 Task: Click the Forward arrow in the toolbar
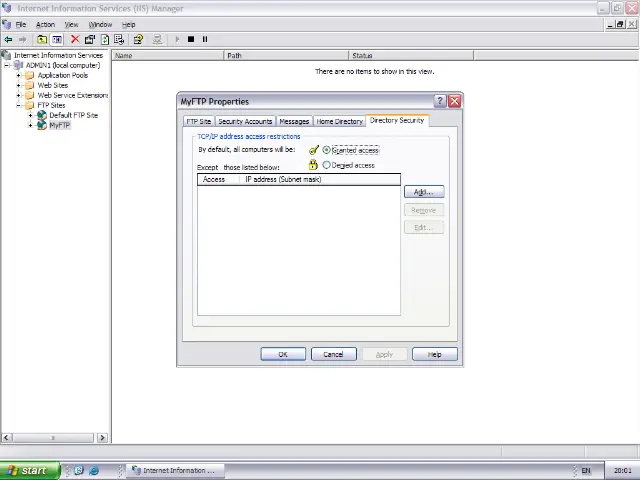[x=22, y=40]
